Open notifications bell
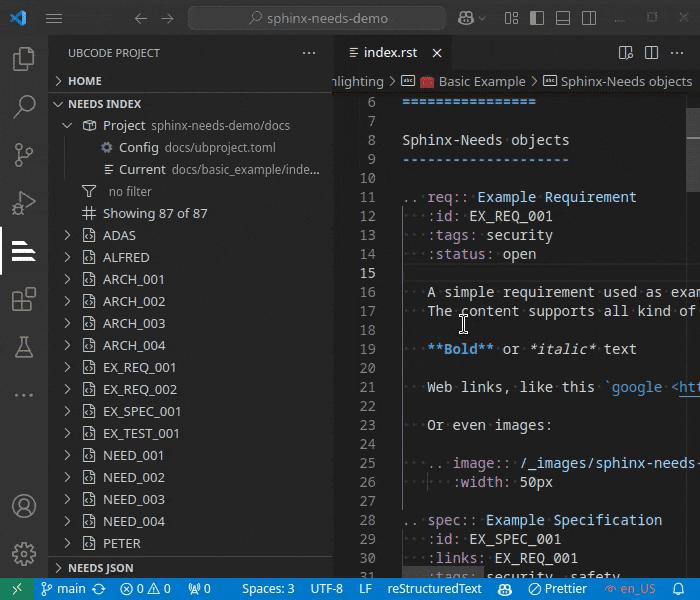Screen dimensions: 700x600 click(679, 589)
